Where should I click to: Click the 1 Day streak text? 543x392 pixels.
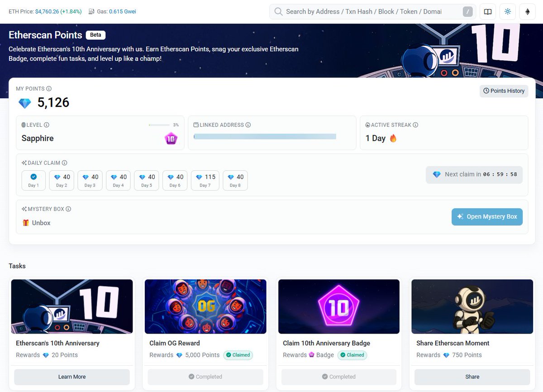point(376,139)
